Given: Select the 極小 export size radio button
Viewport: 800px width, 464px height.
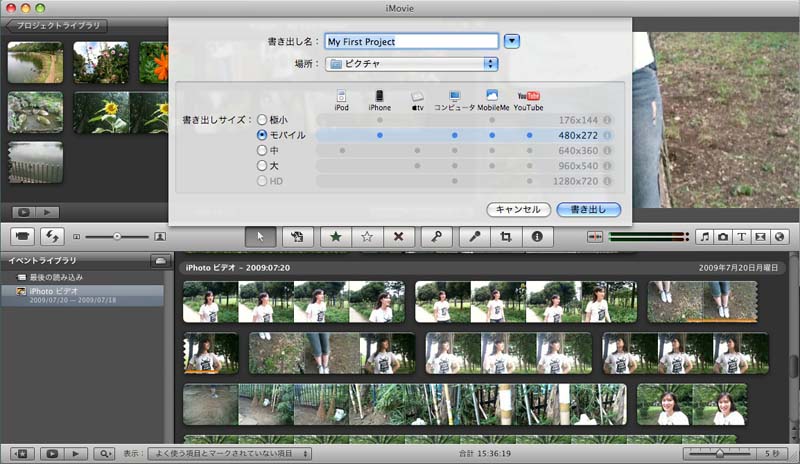Looking at the screenshot, I should pos(262,120).
